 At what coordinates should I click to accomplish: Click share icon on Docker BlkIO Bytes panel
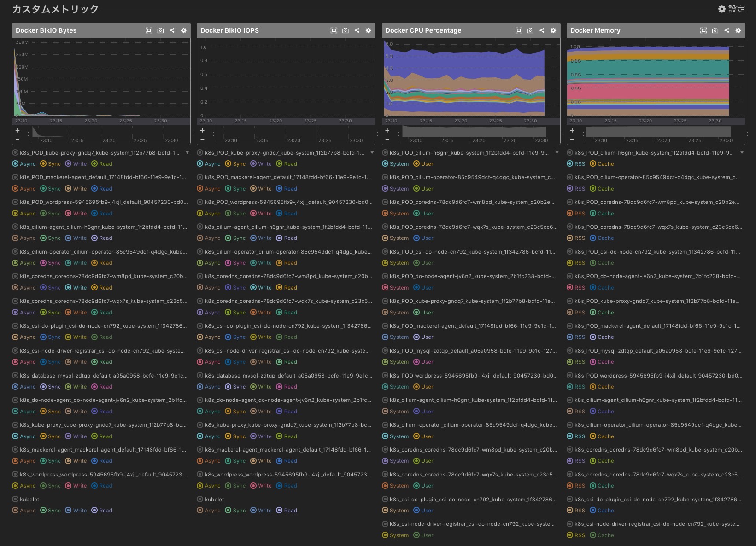click(x=172, y=30)
